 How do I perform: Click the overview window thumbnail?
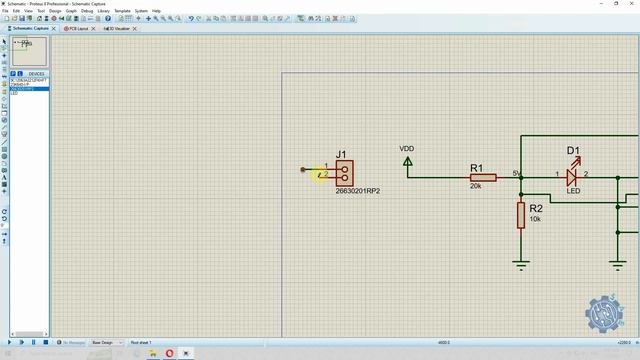pos(29,51)
